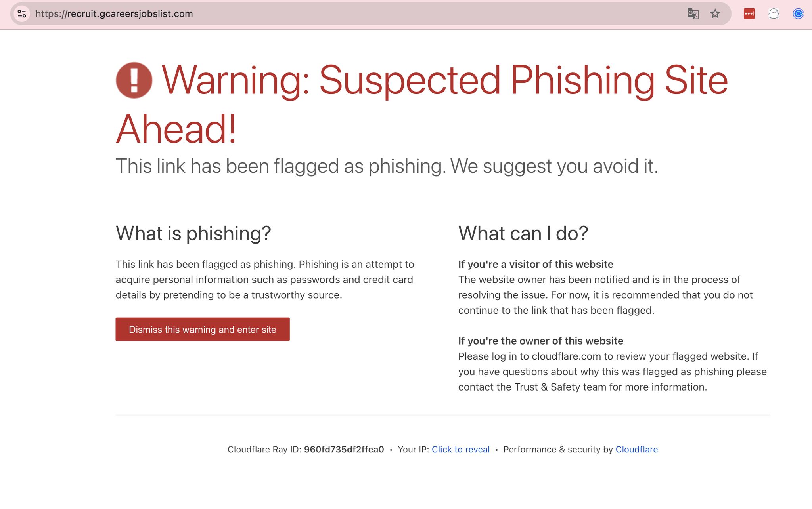Open the blue circular C extension icon
The image size is (812, 509).
coord(798,14)
